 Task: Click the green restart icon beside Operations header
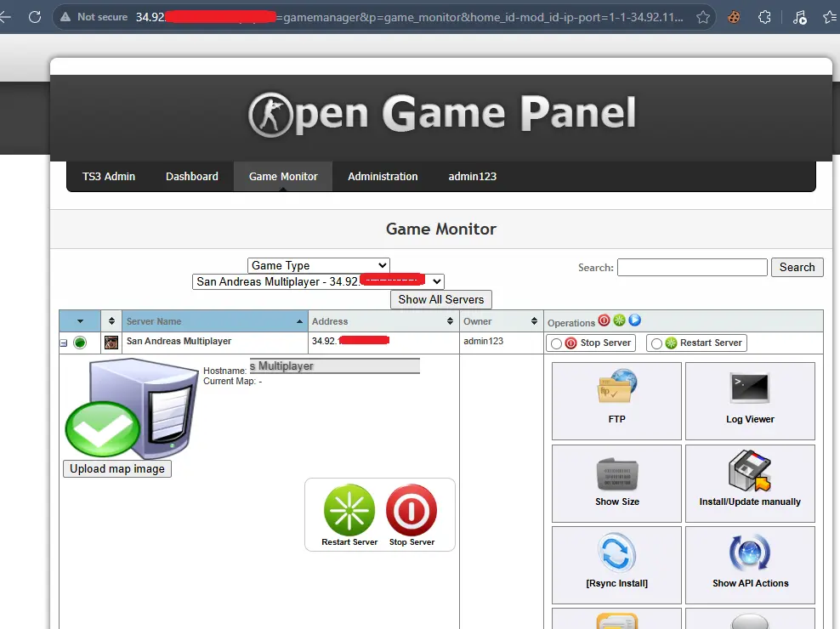(x=619, y=320)
